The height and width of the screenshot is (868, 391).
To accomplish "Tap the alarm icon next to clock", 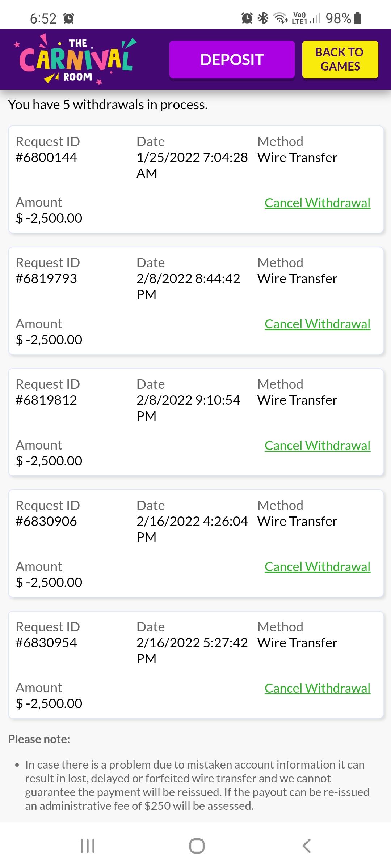I will point(69,18).
